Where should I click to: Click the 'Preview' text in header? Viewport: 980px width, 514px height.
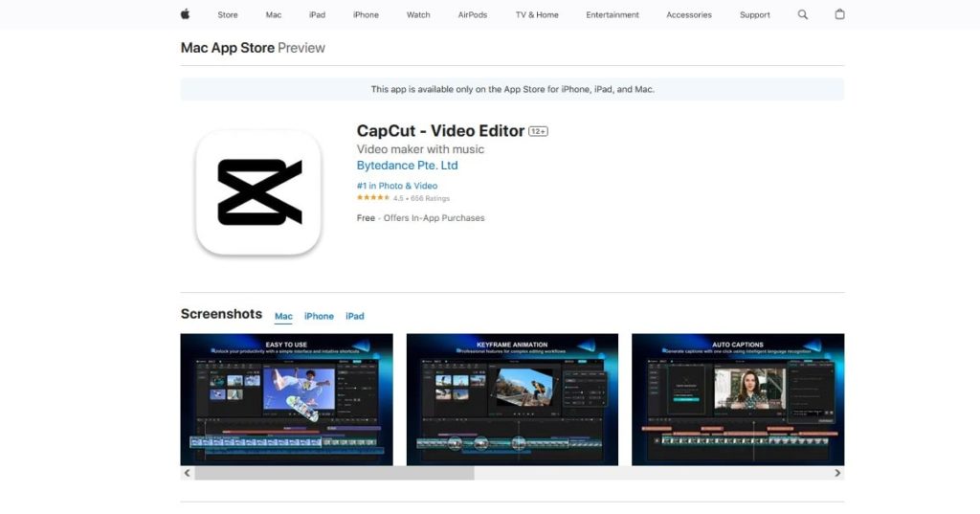pos(301,48)
